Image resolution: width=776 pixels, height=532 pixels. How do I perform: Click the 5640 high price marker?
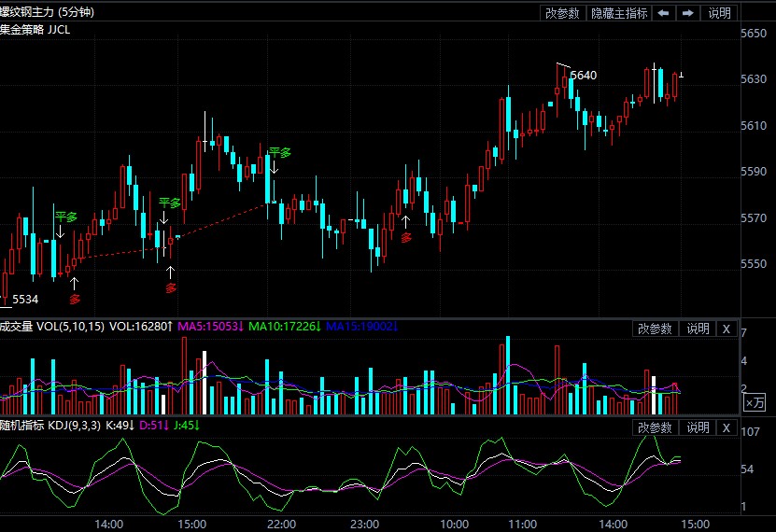pos(583,75)
